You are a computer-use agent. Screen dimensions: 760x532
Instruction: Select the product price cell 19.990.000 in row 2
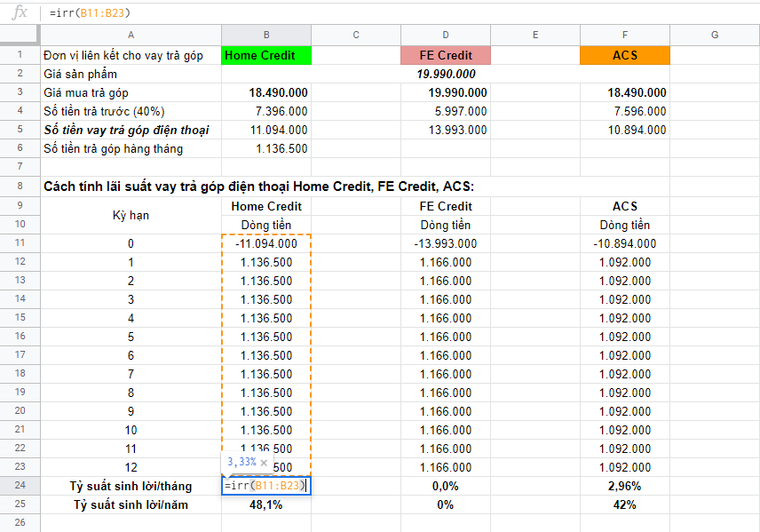(446, 74)
